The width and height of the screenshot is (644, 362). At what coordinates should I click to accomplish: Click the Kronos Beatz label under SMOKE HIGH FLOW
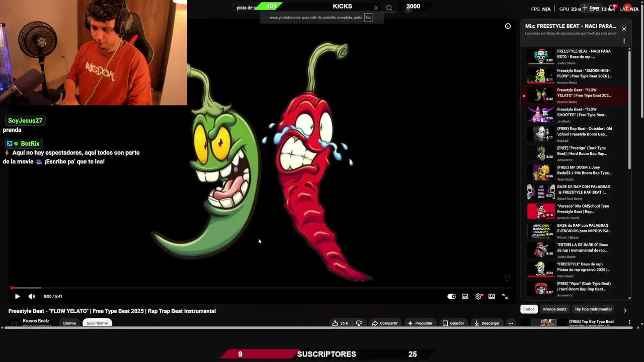coord(567,82)
